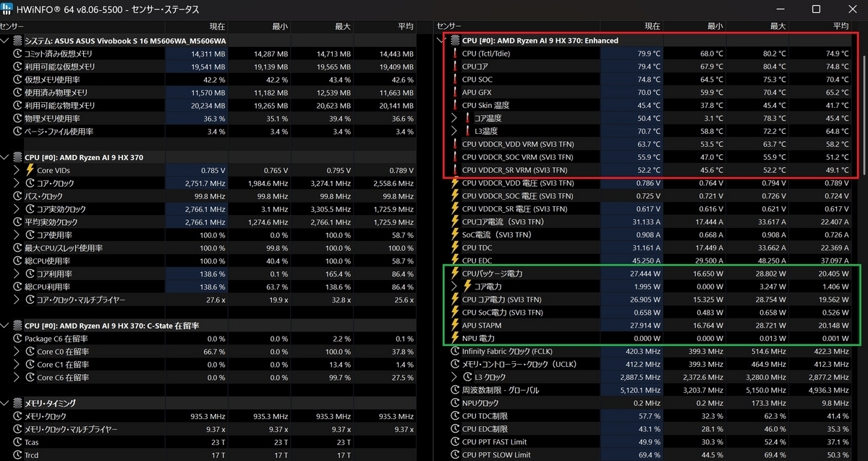Expand the コア実効クロック row
Image resolution: width=868 pixels, height=461 pixels.
click(17, 209)
